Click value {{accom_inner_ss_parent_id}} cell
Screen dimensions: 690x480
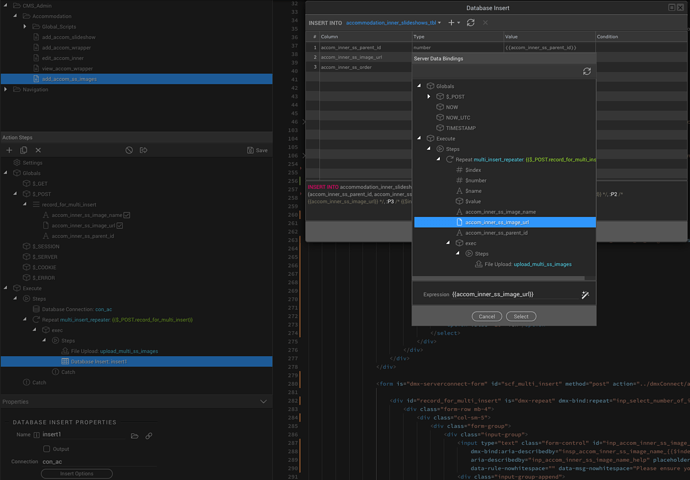click(549, 48)
